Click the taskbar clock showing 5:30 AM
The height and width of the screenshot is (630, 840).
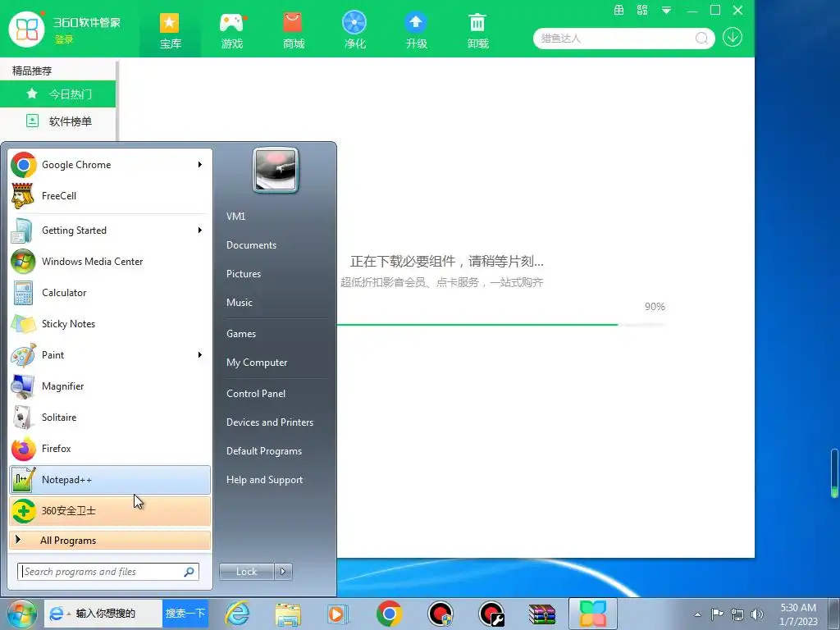[x=797, y=614]
